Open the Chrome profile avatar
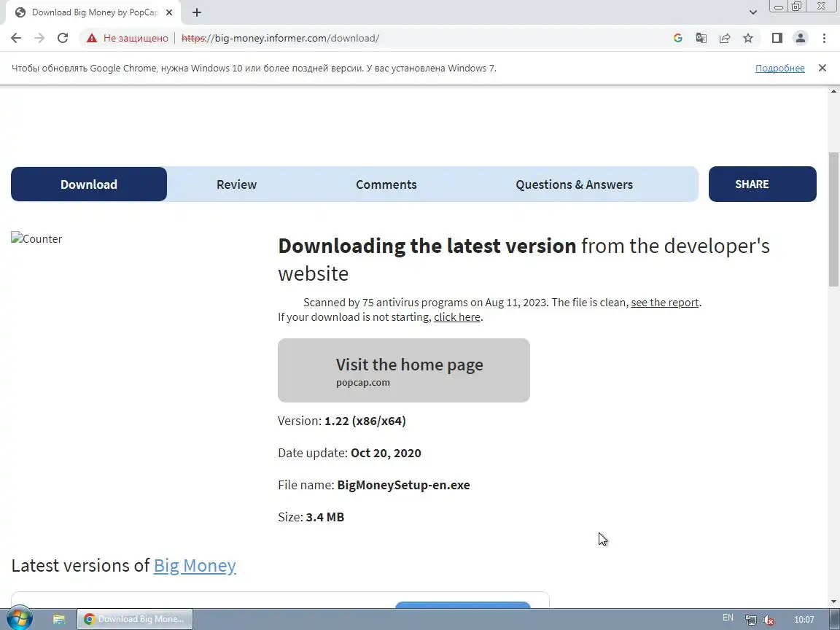The height and width of the screenshot is (630, 840). coord(801,38)
